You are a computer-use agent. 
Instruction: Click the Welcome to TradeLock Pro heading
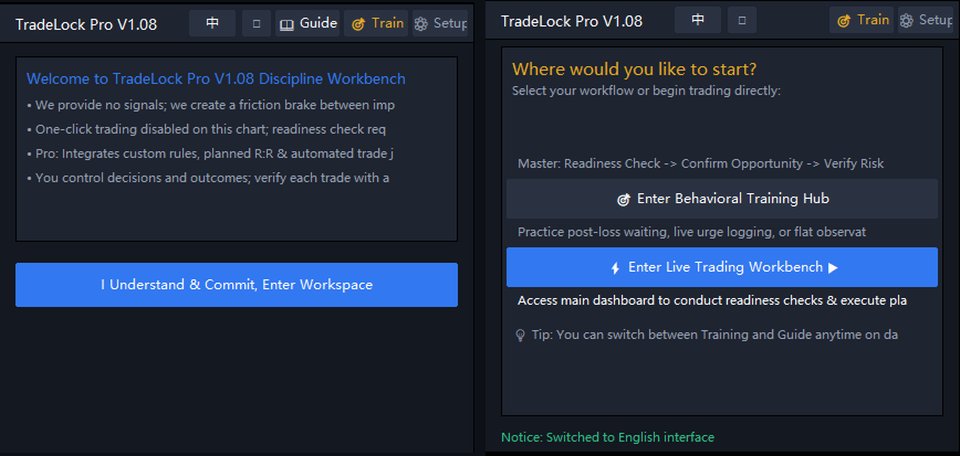[216, 79]
